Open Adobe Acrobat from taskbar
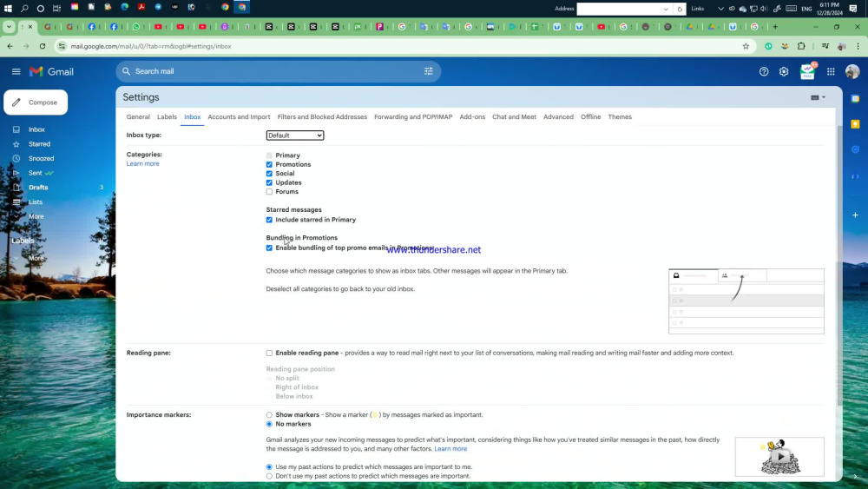Image resolution: width=868 pixels, height=489 pixels. click(x=141, y=7)
